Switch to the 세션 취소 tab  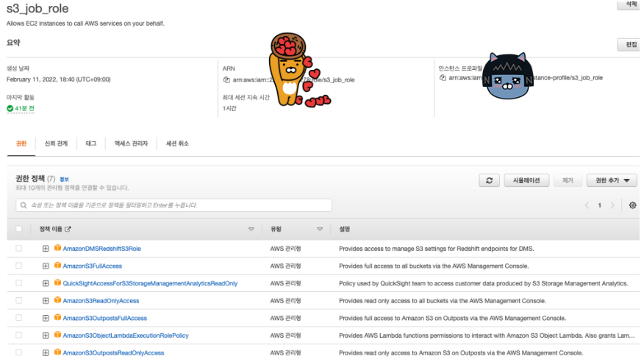click(x=177, y=143)
